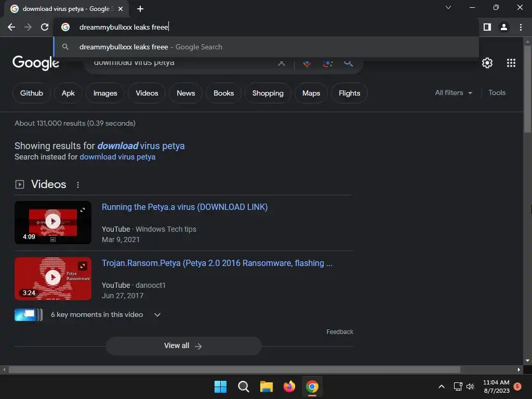Image resolution: width=532 pixels, height=399 pixels.
Task: Open Google quick settings gear
Action: [x=487, y=63]
